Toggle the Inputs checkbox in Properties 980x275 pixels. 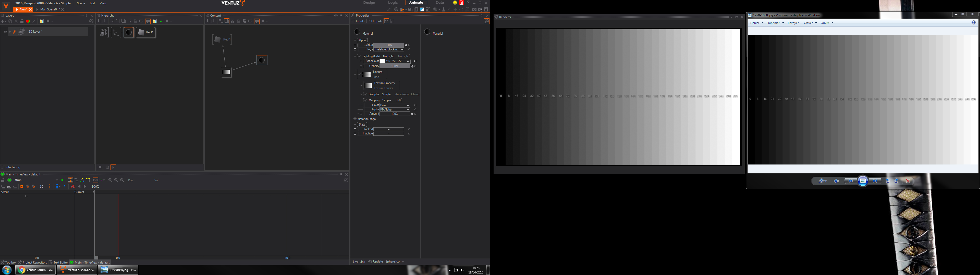tap(353, 21)
